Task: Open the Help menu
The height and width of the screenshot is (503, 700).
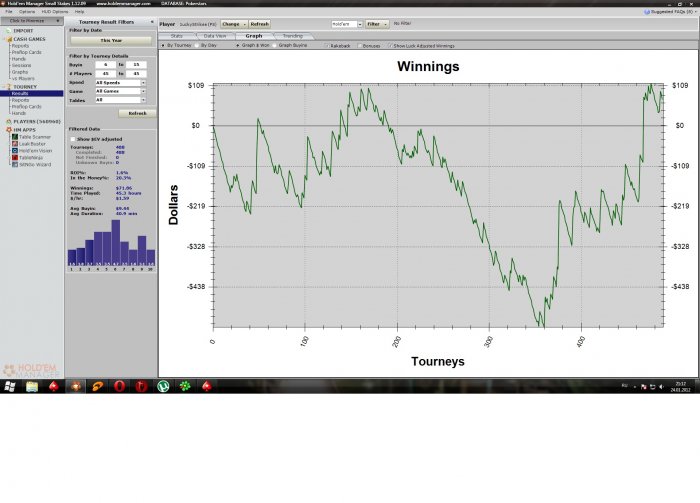Action: point(79,12)
